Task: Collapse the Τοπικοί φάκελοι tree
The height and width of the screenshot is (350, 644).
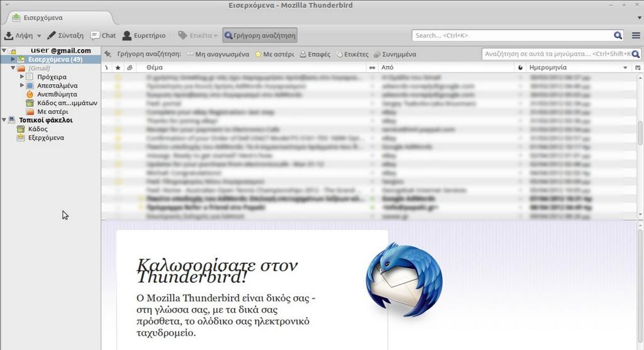Action: click(x=4, y=120)
